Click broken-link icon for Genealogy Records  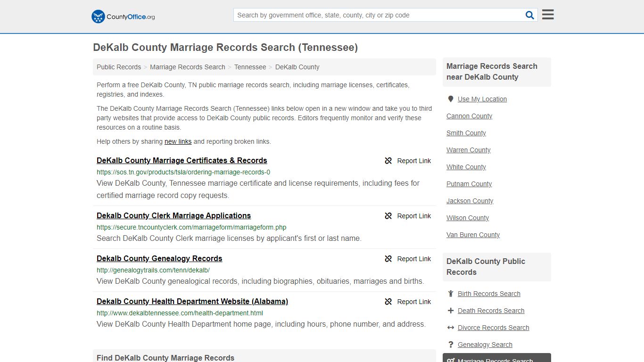[x=388, y=259]
